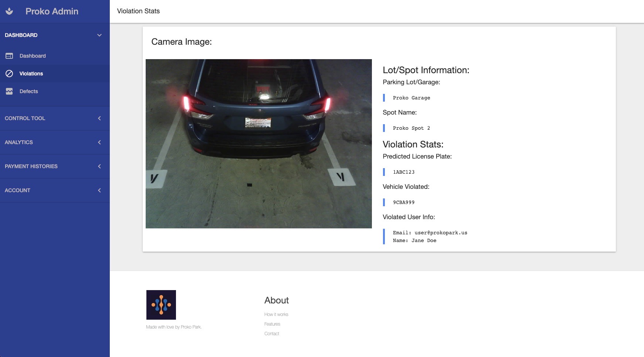Click the Dashboard card icon in sidebar

pyautogui.click(x=9, y=56)
